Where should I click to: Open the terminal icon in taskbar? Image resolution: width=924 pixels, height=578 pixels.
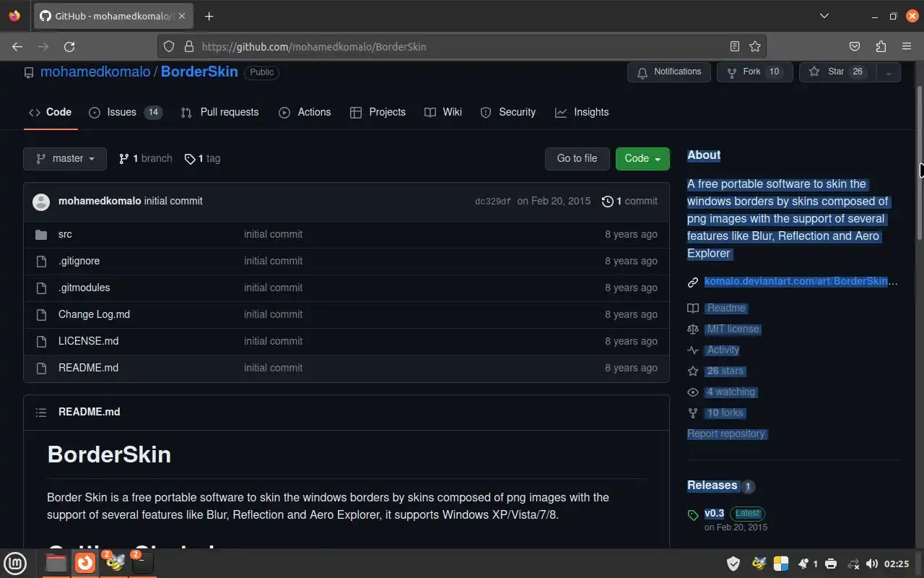143,563
